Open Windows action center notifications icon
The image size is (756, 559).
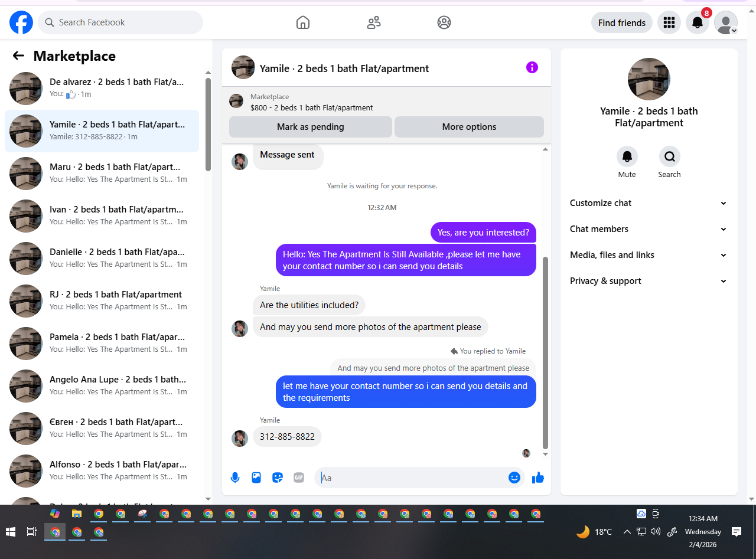[737, 531]
